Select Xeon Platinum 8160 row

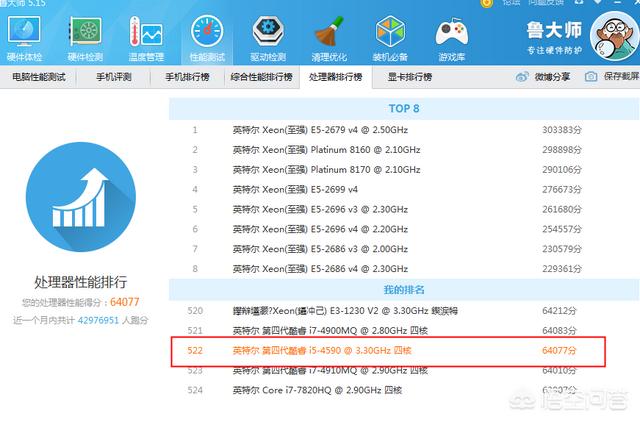pos(404,150)
